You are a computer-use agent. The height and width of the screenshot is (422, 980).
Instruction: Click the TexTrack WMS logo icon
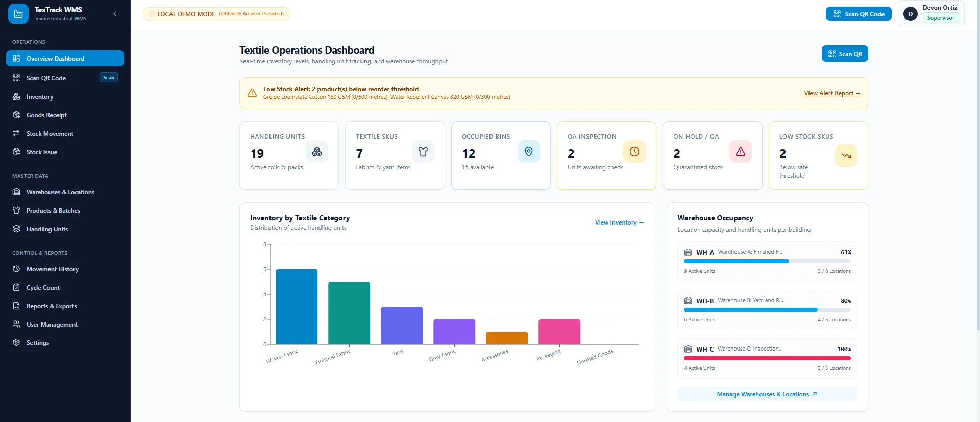pos(18,14)
